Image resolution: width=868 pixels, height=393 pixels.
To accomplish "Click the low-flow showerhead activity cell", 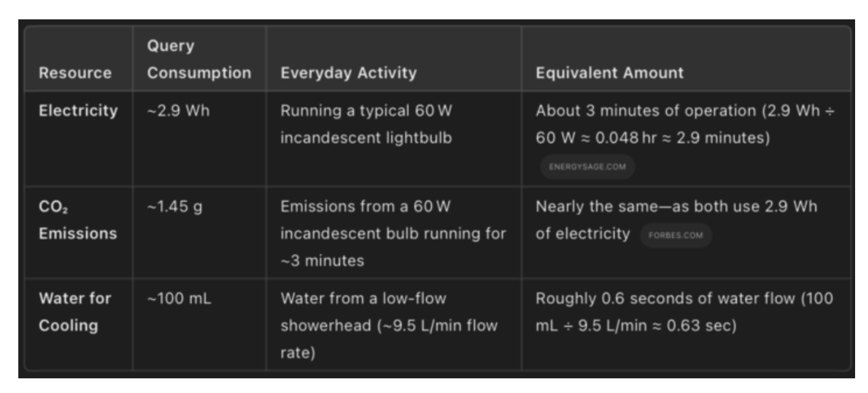I will 389,327.
